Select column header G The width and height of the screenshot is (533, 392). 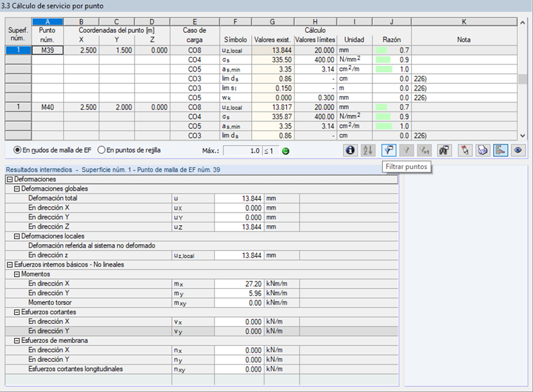coord(273,22)
